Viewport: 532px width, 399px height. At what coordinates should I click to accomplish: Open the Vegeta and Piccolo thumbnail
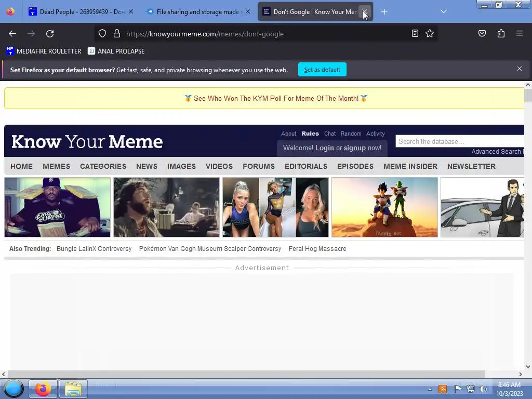click(x=384, y=207)
